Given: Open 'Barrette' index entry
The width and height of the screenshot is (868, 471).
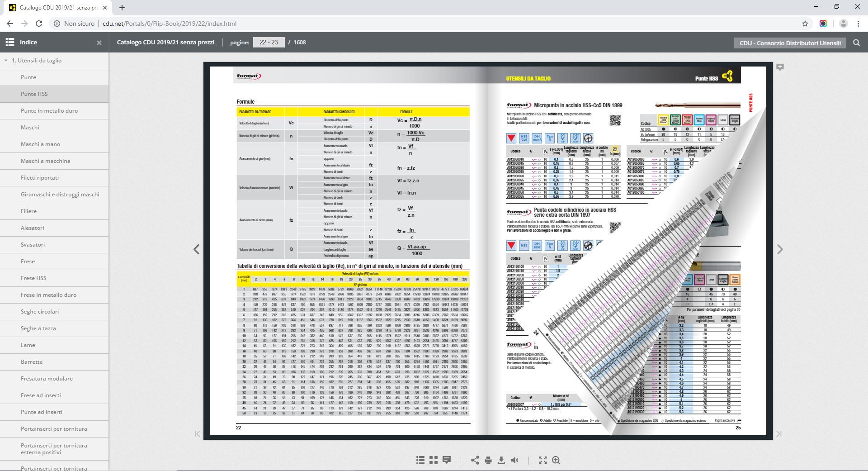Looking at the screenshot, I should coord(54,362).
